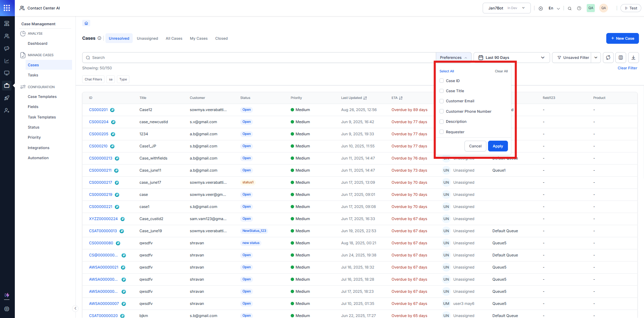Collapse the Preferences dropdown
Viewport: 644px width, 318px height.
pyautogui.click(x=453, y=57)
